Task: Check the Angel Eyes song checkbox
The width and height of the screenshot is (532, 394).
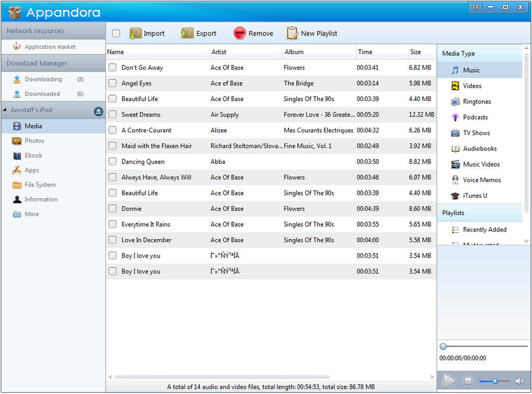Action: pyautogui.click(x=112, y=83)
